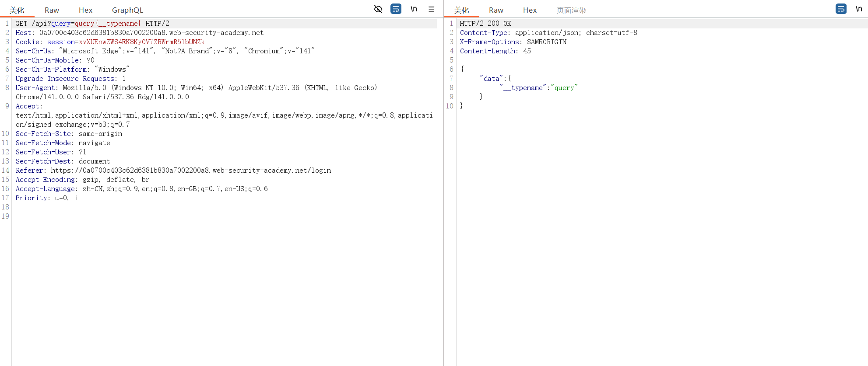The image size is (868, 366).
Task: Select the request 美化 tab
Action: click(17, 10)
